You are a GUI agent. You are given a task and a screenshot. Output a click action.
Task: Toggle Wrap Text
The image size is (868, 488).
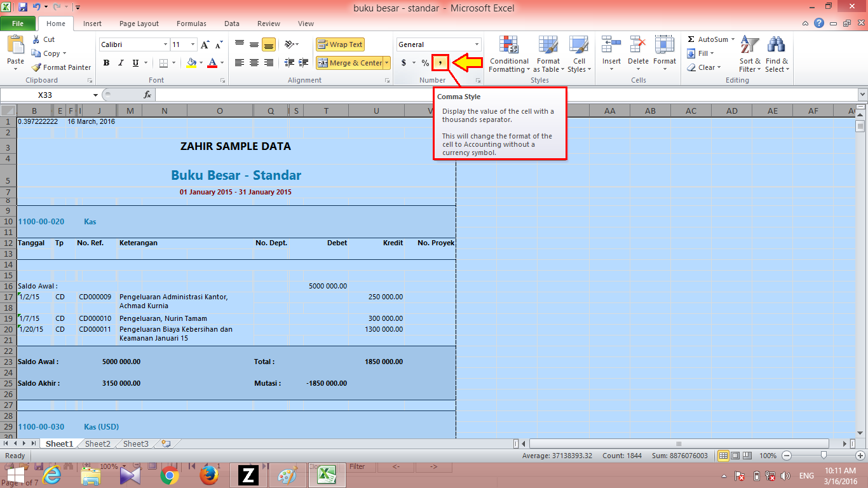340,44
